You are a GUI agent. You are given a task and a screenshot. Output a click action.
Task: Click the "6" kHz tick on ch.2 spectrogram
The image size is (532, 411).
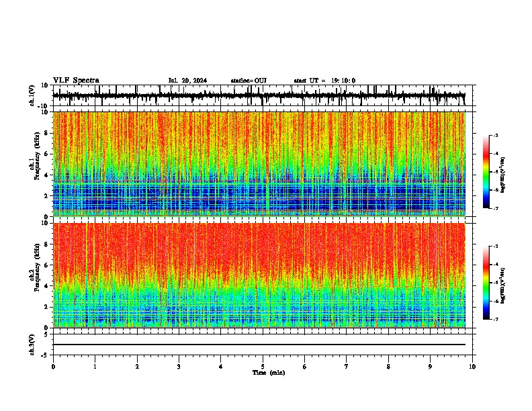47,265
